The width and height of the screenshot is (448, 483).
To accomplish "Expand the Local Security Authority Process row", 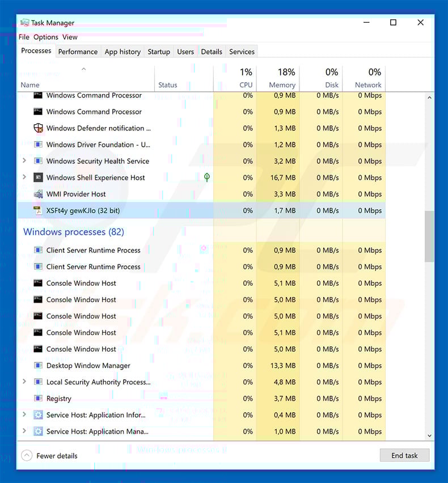I will coord(24,382).
